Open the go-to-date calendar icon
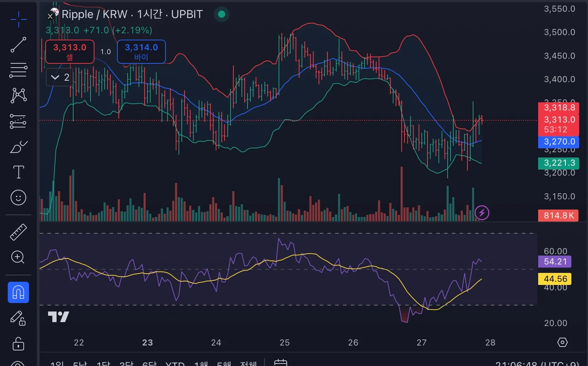Image resolution: width=588 pixels, height=366 pixels. 281,363
